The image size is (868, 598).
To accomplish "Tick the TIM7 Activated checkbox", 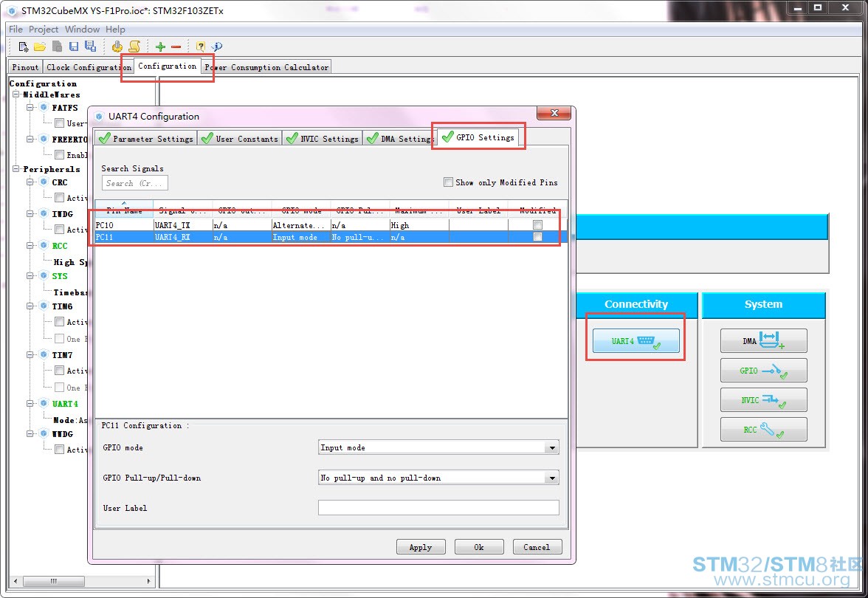I will (x=59, y=371).
